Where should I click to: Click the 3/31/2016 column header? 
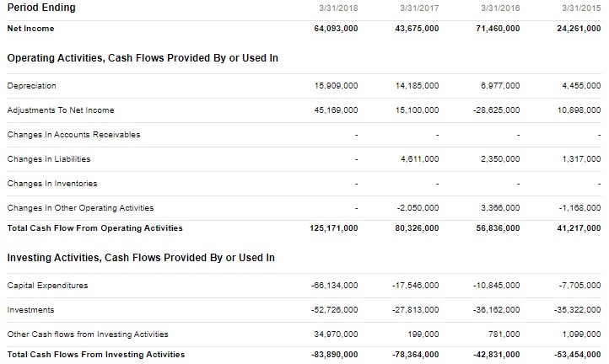(501, 8)
